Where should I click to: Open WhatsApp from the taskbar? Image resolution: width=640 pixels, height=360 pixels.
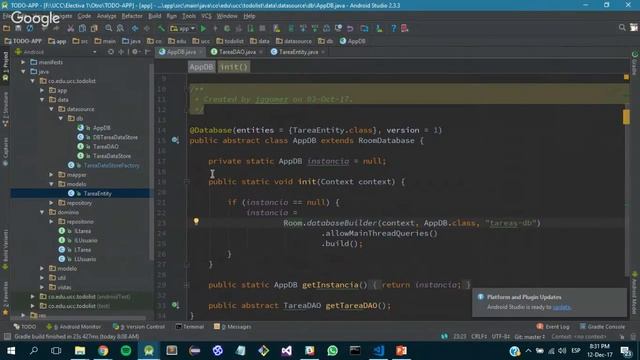(332, 351)
